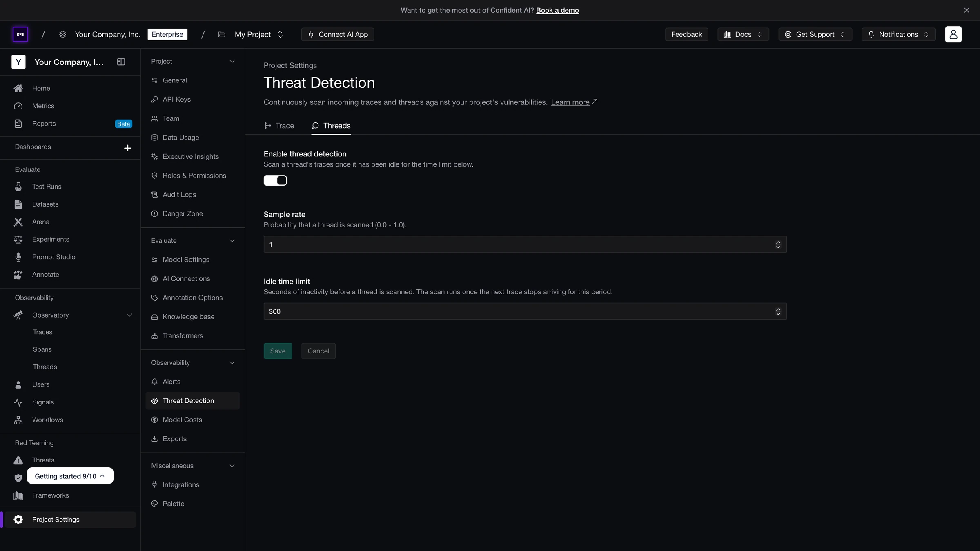
Task: Switch to the Threads tab
Action: pos(331,126)
